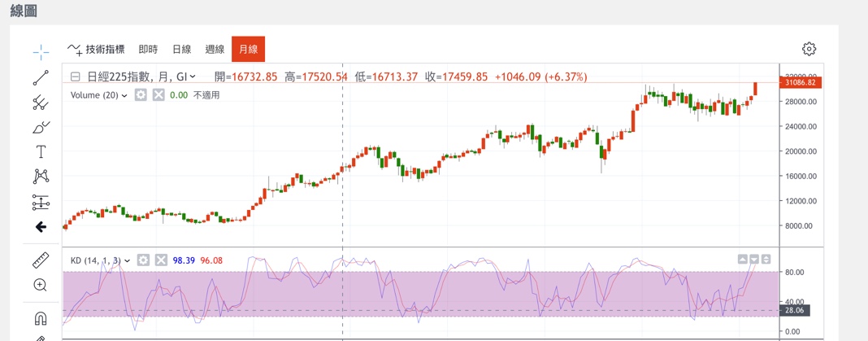868x341 pixels.
Task: Click the 線圖 section heading
Action: click(24, 11)
